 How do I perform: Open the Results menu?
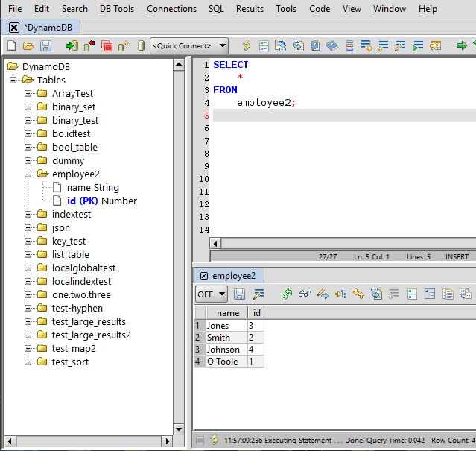pyautogui.click(x=250, y=9)
